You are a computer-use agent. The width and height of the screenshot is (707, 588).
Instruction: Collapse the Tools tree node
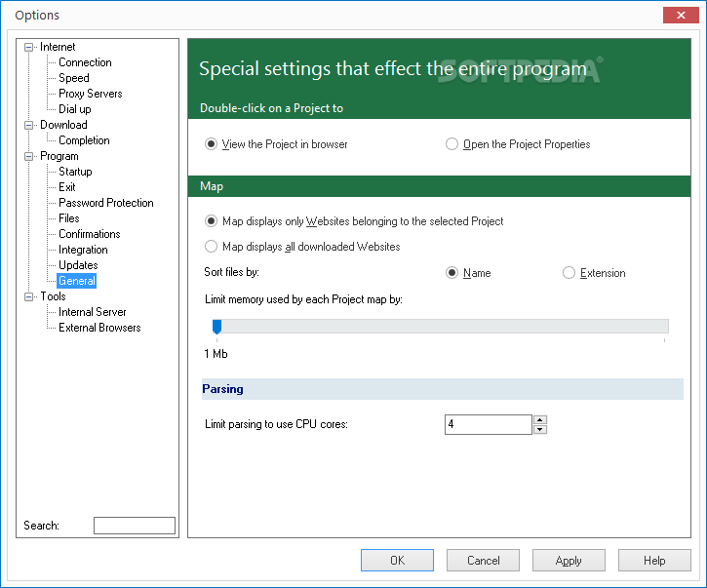click(x=29, y=296)
